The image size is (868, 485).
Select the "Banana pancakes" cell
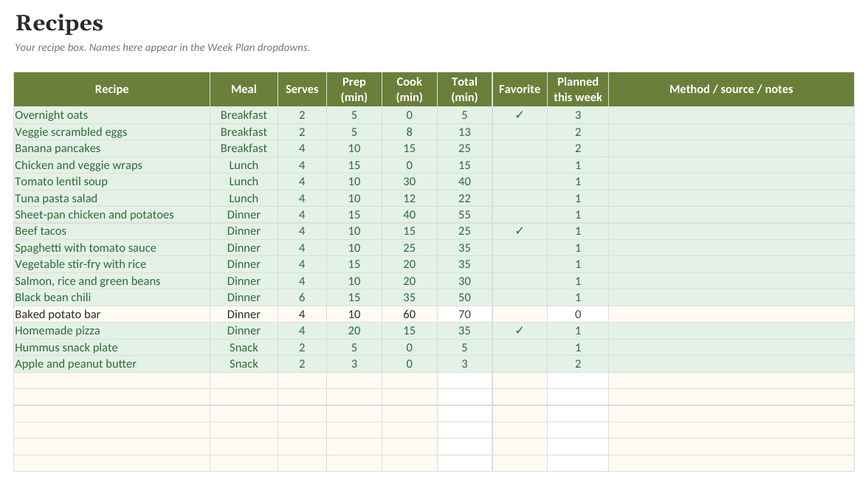point(112,148)
